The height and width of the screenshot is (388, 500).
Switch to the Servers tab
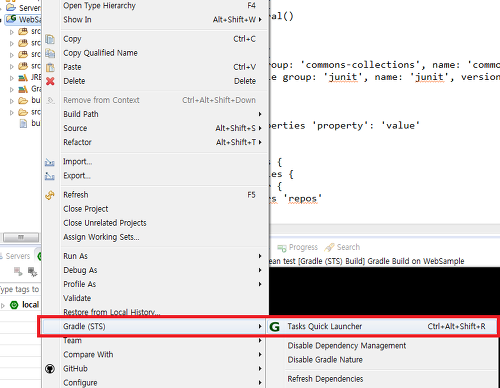(x=15, y=256)
